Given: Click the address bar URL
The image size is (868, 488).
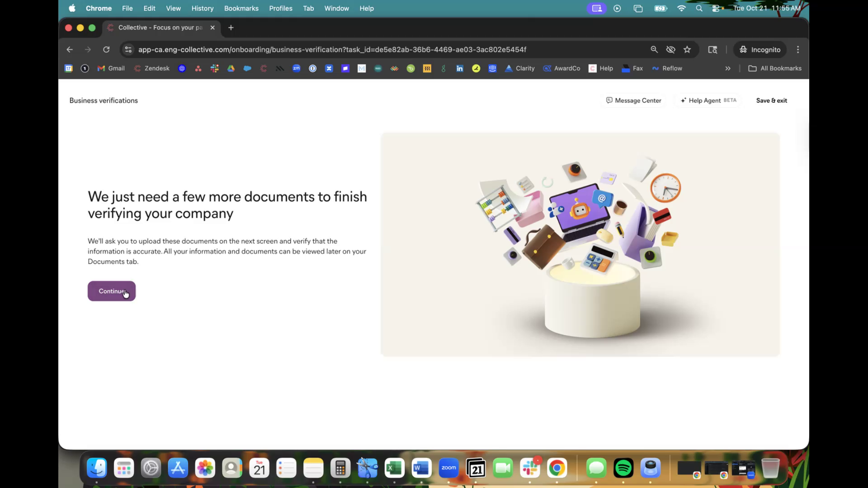Looking at the screenshot, I should 332,50.
